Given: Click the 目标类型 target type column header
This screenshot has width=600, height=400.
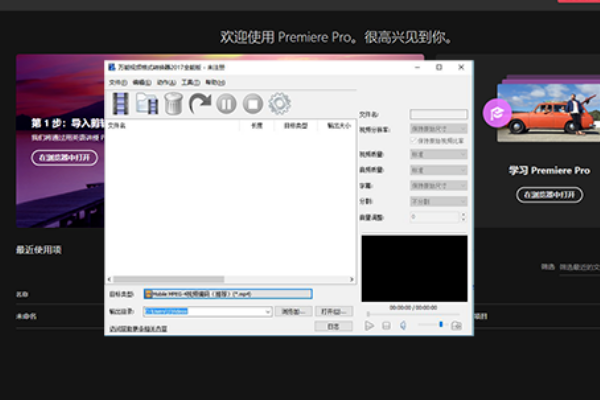Looking at the screenshot, I should coord(296,126).
